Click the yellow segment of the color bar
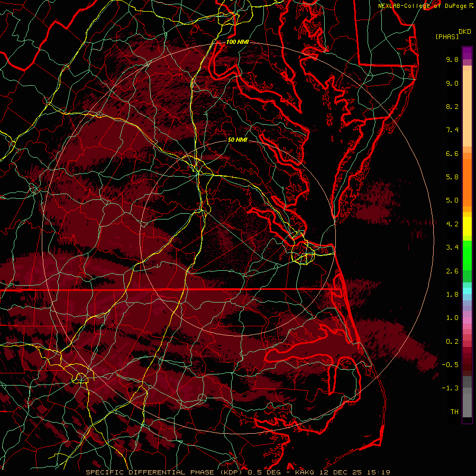The image size is (476, 476). (467, 226)
